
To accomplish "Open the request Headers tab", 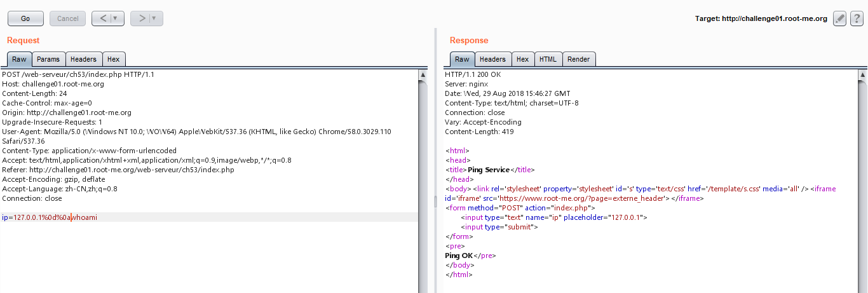I will pyautogui.click(x=83, y=59).
